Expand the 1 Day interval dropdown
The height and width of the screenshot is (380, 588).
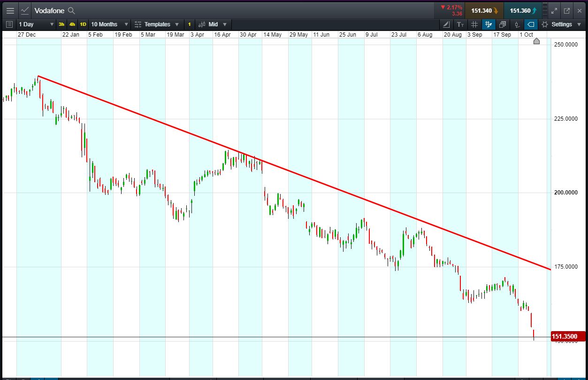tap(36, 24)
